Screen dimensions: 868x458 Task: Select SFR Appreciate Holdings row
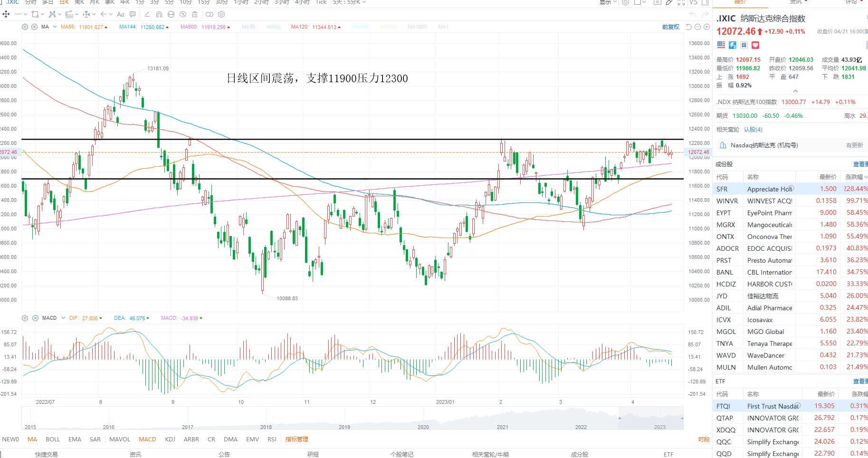[x=791, y=189]
